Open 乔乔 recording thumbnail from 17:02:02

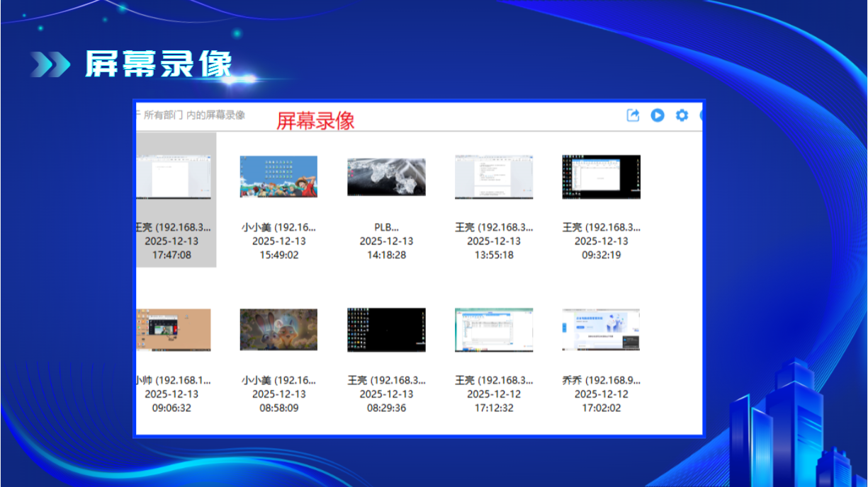click(x=601, y=330)
